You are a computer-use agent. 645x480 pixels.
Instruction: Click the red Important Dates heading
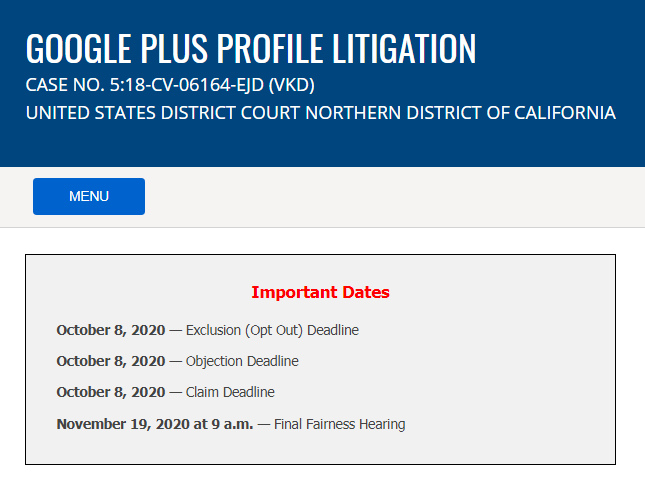pos(320,293)
